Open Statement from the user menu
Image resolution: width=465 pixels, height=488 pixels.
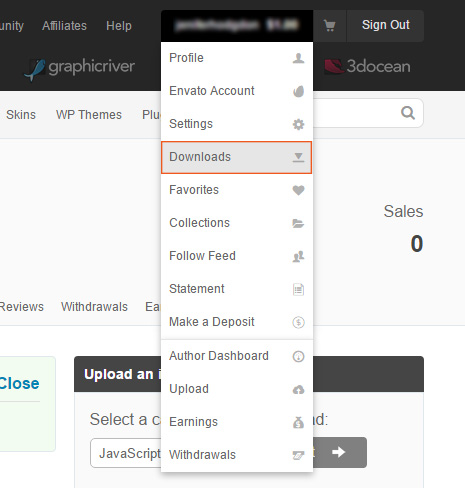click(237, 289)
